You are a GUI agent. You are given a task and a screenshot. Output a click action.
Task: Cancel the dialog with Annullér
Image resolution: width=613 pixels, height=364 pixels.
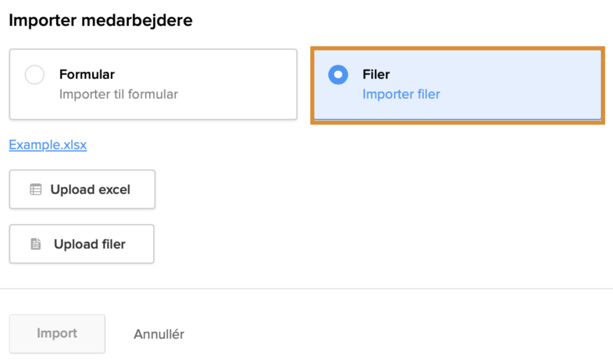(159, 334)
